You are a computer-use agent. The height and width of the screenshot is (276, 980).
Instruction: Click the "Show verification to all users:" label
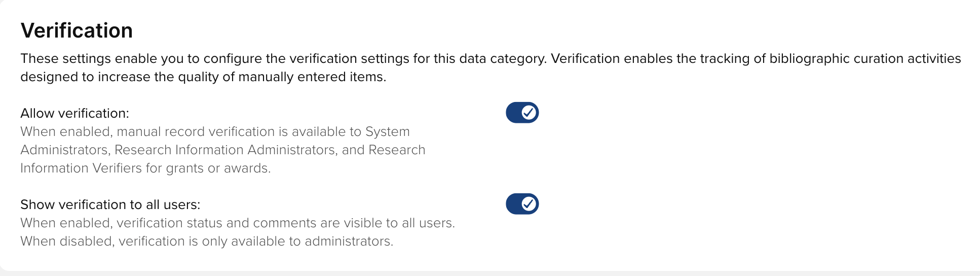[110, 204]
